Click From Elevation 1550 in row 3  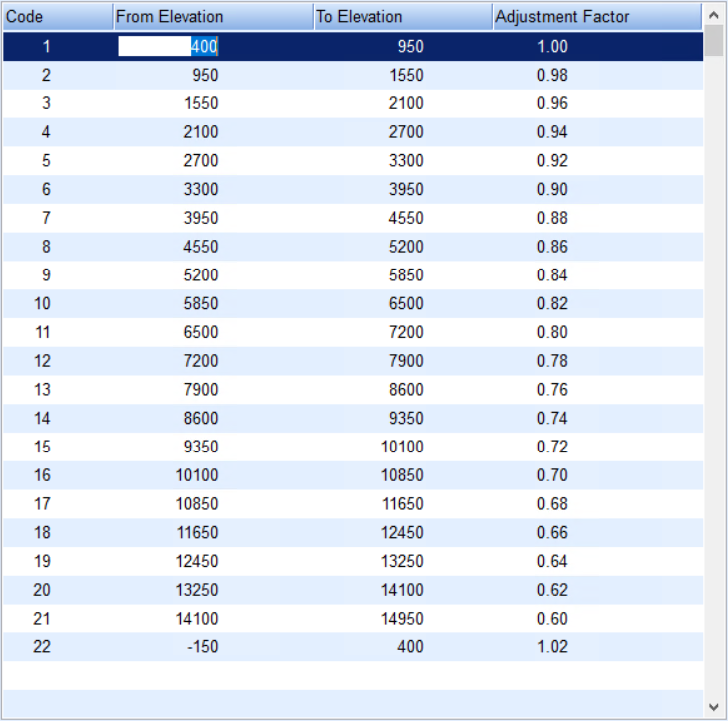201,103
